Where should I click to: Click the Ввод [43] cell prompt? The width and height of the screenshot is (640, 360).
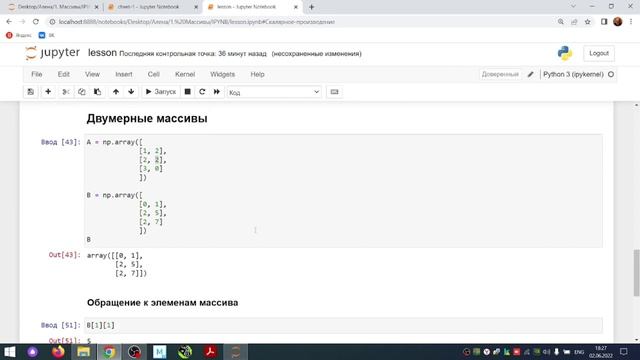point(61,142)
